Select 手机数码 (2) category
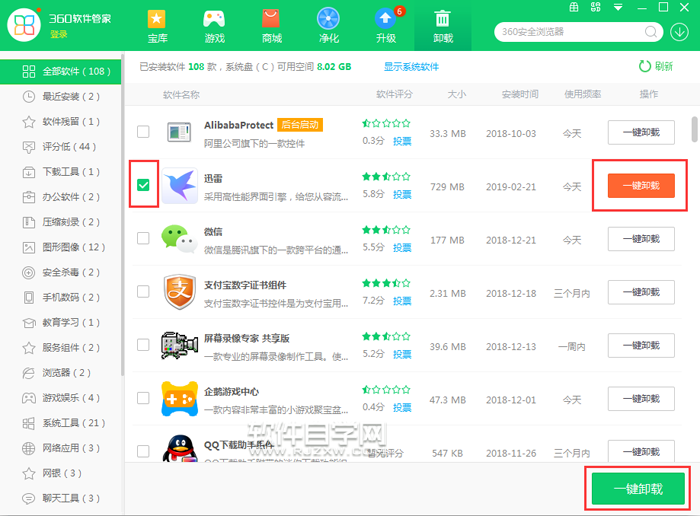Image resolution: width=700 pixels, height=516 pixels. [60, 297]
